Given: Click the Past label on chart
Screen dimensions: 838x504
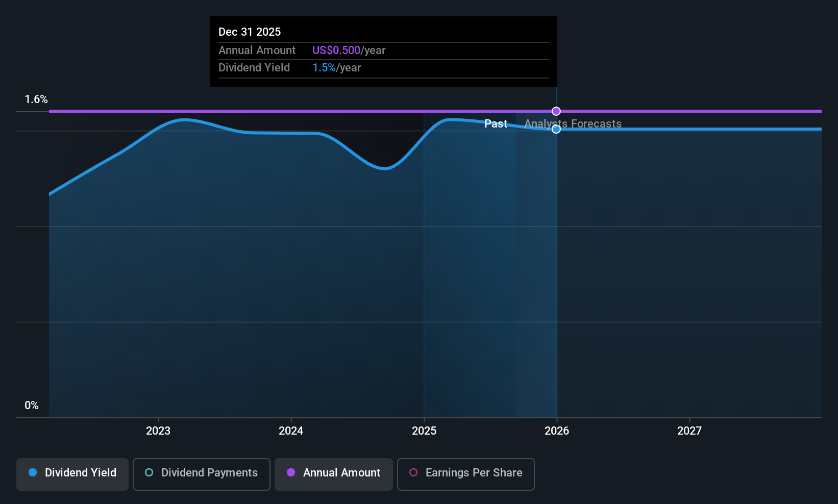Looking at the screenshot, I should 496,123.
